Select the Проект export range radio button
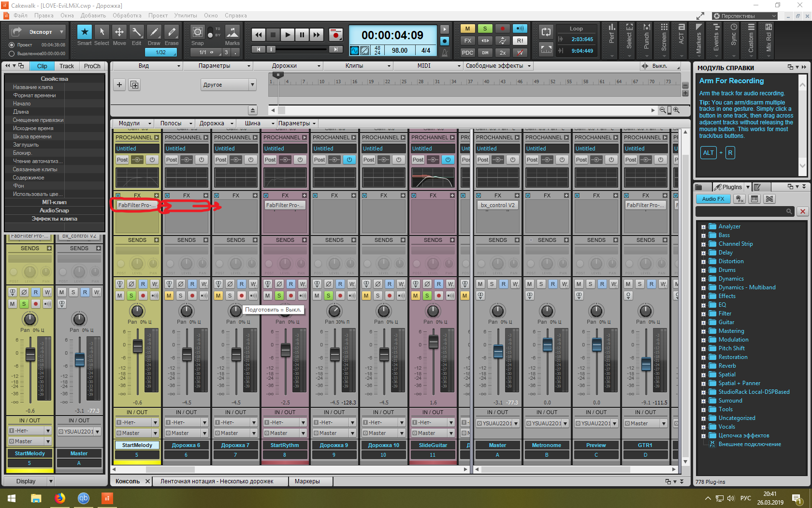Viewport: 812px width, 508px height. (12, 45)
